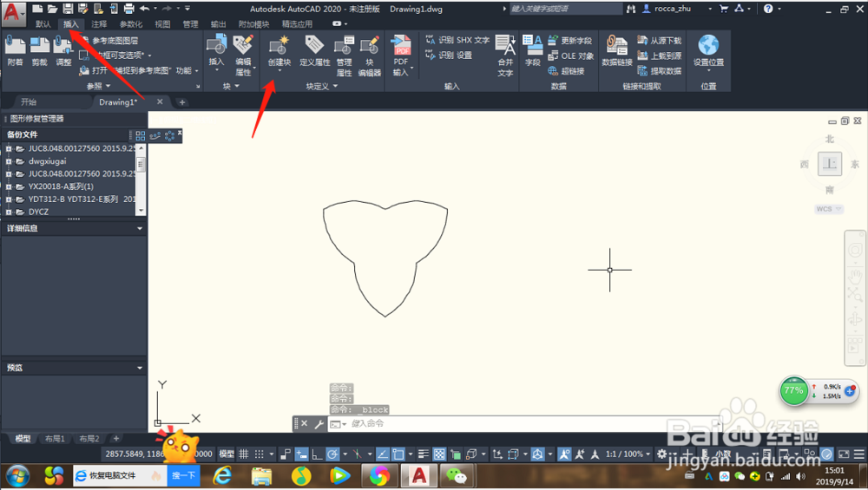Click the New drawing icon
The image size is (868, 490).
point(37,9)
